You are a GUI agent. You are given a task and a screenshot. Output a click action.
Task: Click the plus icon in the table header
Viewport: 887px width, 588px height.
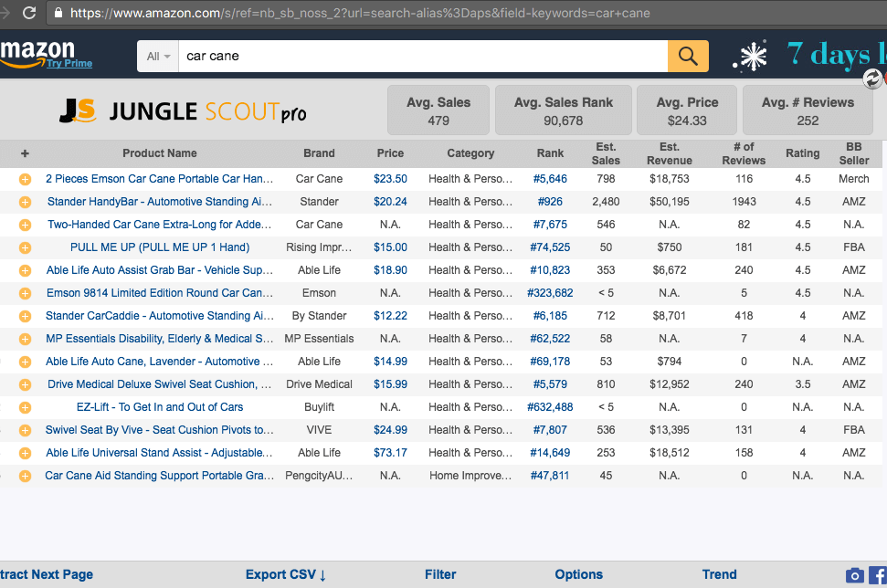point(25,153)
